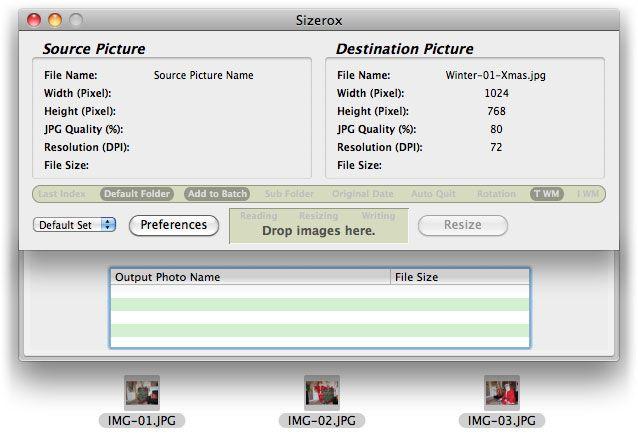
Task: Enable the Original Date option
Action: point(364,194)
